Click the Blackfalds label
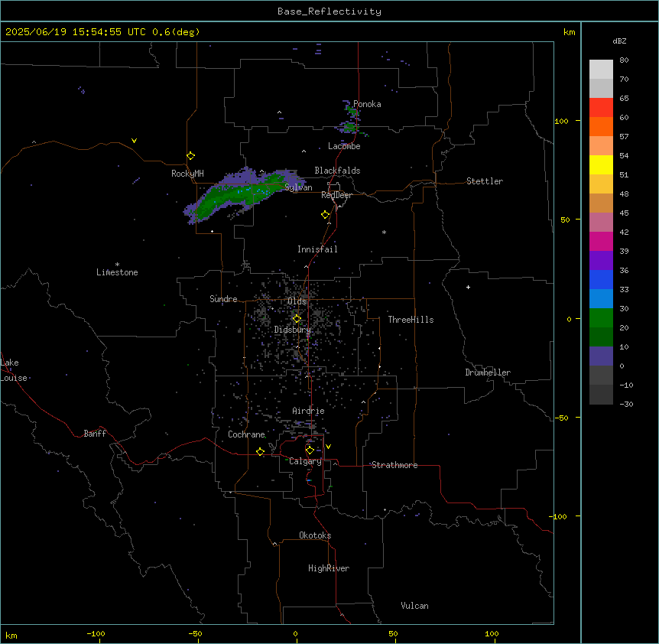659x644 pixels. click(337, 171)
